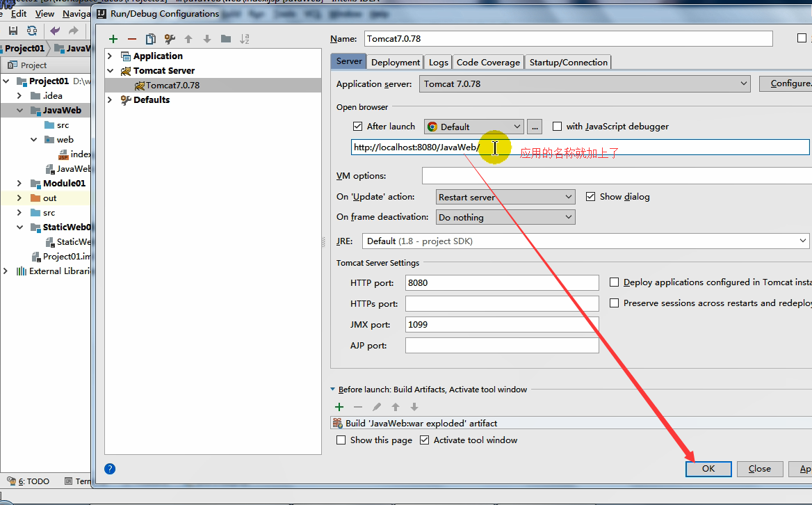Move configuration down arrow in toolbar

pyautogui.click(x=207, y=39)
